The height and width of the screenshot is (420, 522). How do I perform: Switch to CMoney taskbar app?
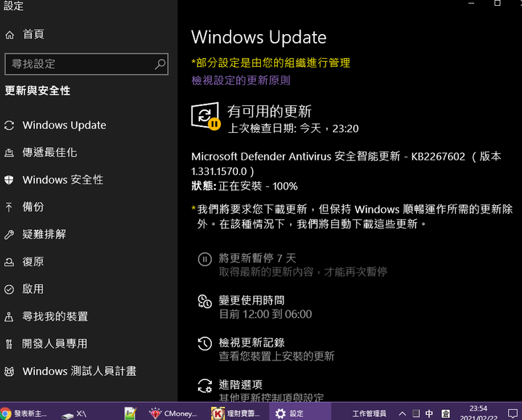point(173,413)
